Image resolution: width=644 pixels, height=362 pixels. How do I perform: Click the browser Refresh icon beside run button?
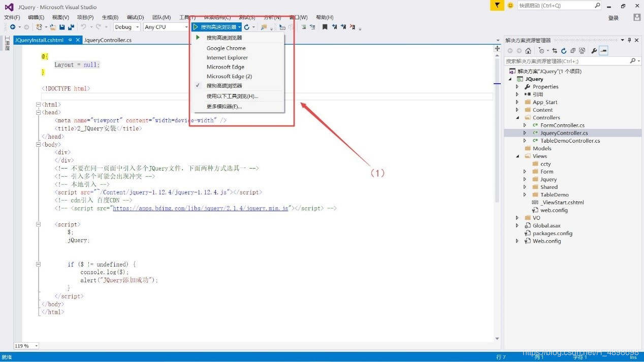tap(247, 27)
